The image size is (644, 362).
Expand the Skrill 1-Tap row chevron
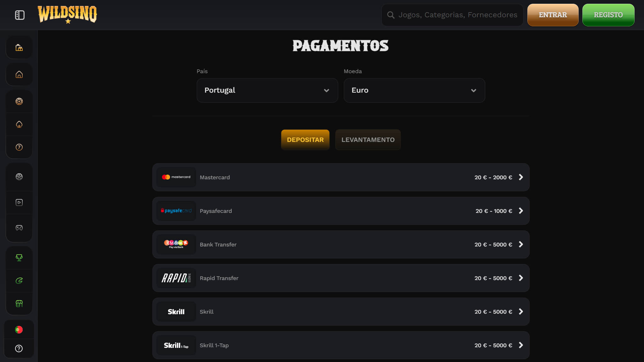pos(521,345)
